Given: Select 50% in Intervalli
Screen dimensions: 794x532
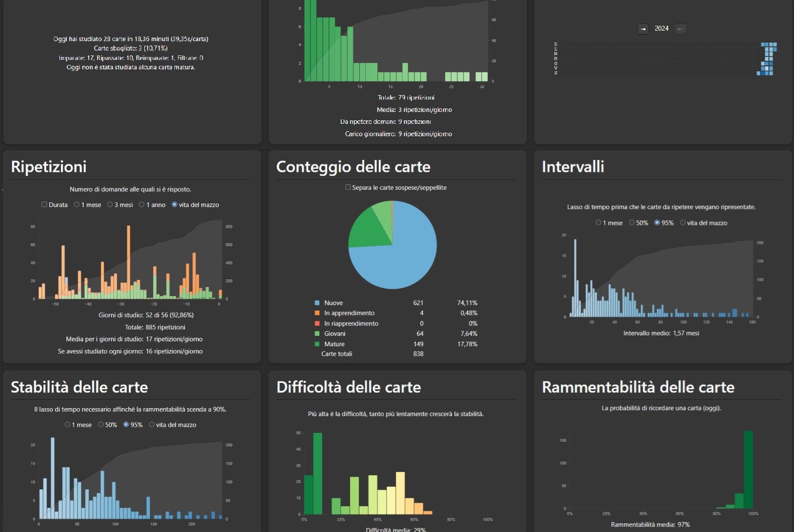Looking at the screenshot, I should pos(632,223).
